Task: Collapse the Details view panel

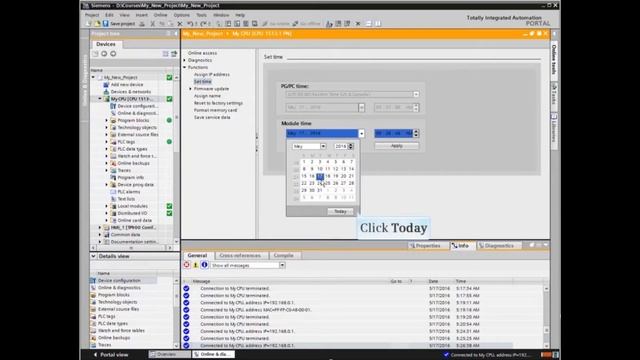Action: (93, 256)
